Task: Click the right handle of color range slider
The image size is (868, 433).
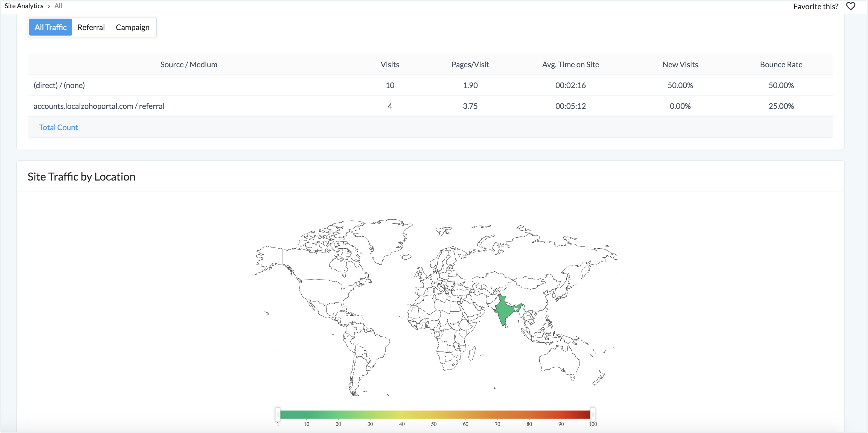Action: point(592,414)
